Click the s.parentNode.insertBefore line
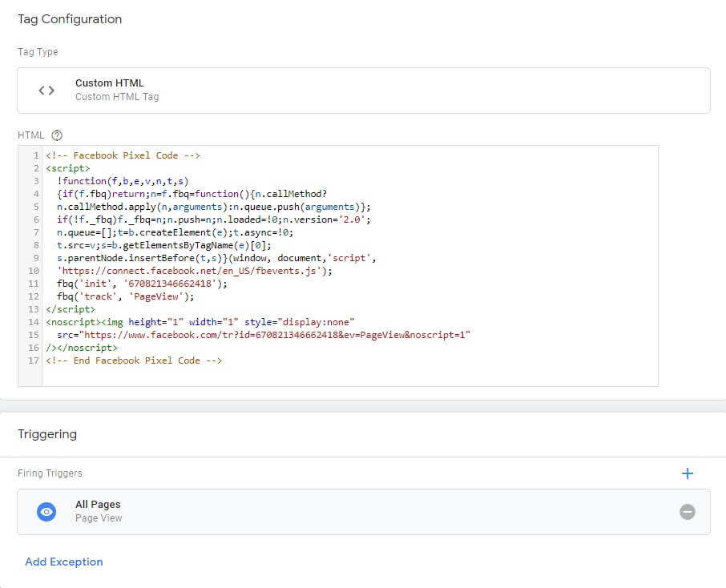 [x=216, y=258]
